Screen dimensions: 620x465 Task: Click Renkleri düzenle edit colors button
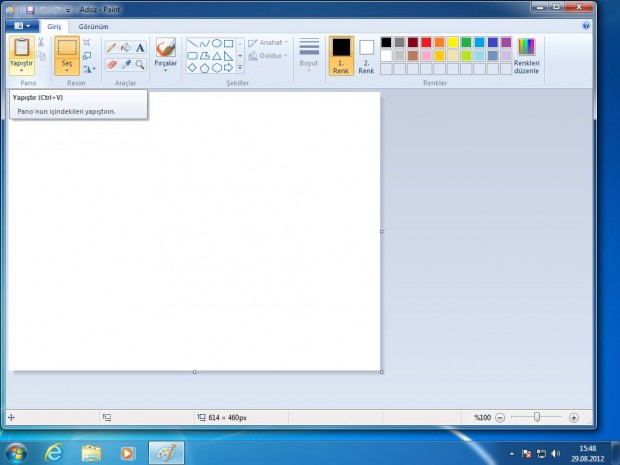527,56
